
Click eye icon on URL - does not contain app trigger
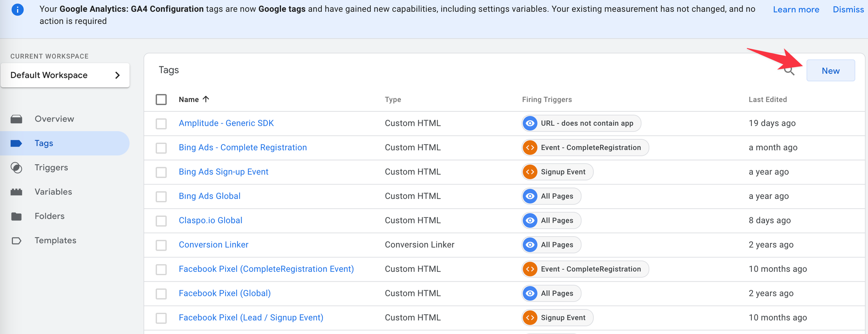(530, 123)
